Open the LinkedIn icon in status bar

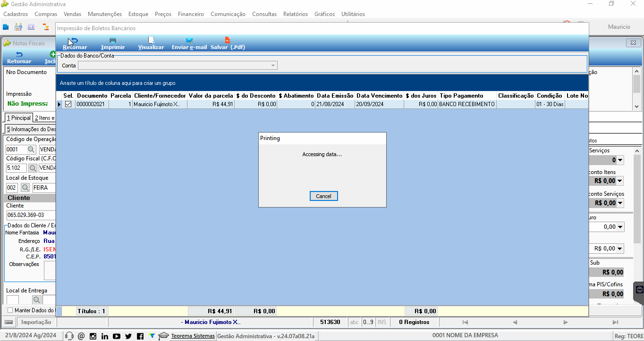[x=105, y=336]
